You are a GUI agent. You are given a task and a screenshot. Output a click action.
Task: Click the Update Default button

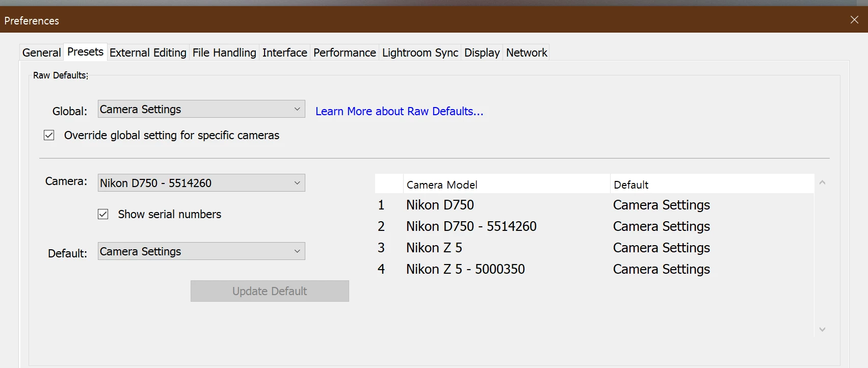coord(270,291)
